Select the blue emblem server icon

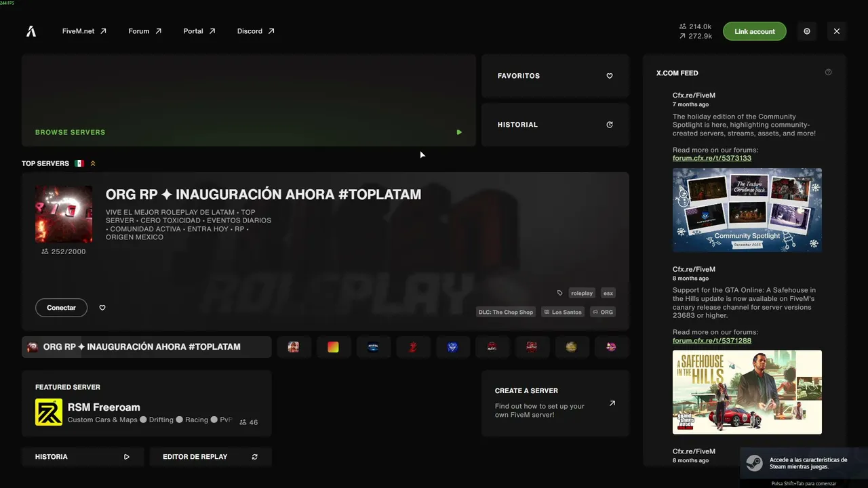click(x=452, y=347)
